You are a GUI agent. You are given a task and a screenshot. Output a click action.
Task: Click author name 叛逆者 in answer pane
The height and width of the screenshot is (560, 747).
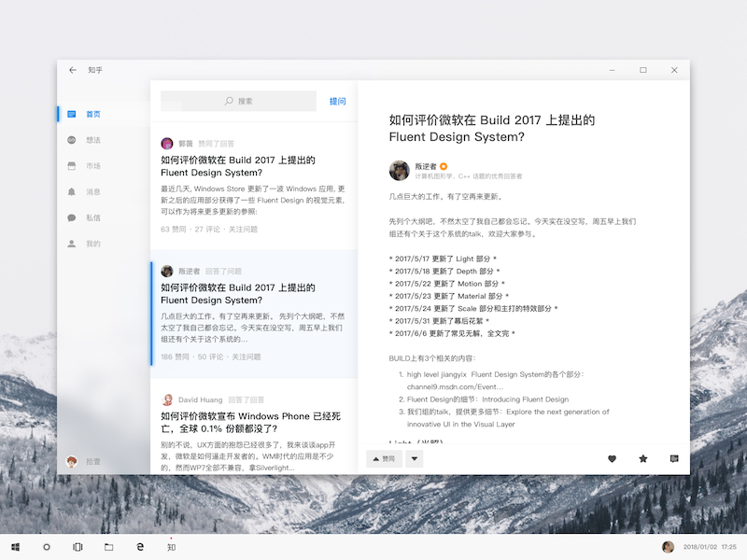[426, 166]
